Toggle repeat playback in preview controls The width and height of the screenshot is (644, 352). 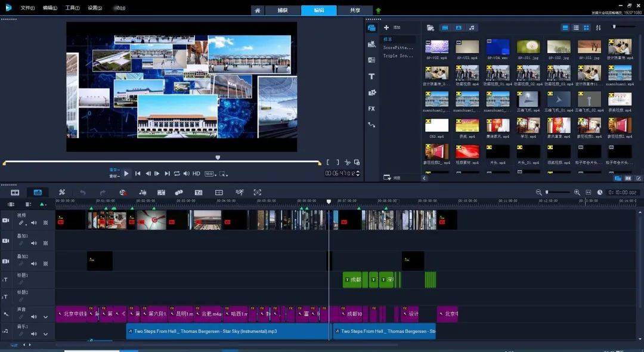point(177,174)
